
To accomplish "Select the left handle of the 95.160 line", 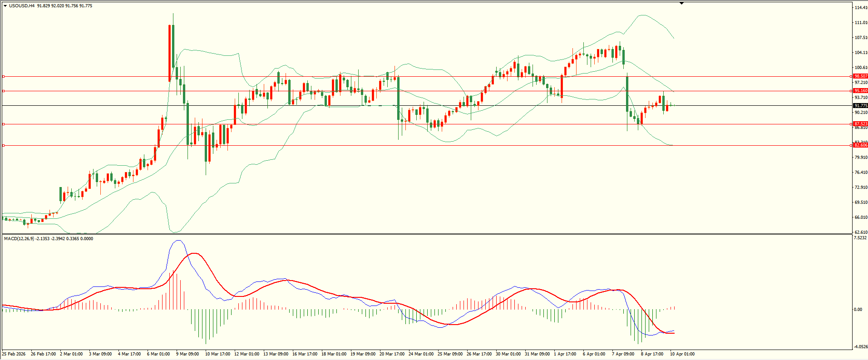I will 4,91.
